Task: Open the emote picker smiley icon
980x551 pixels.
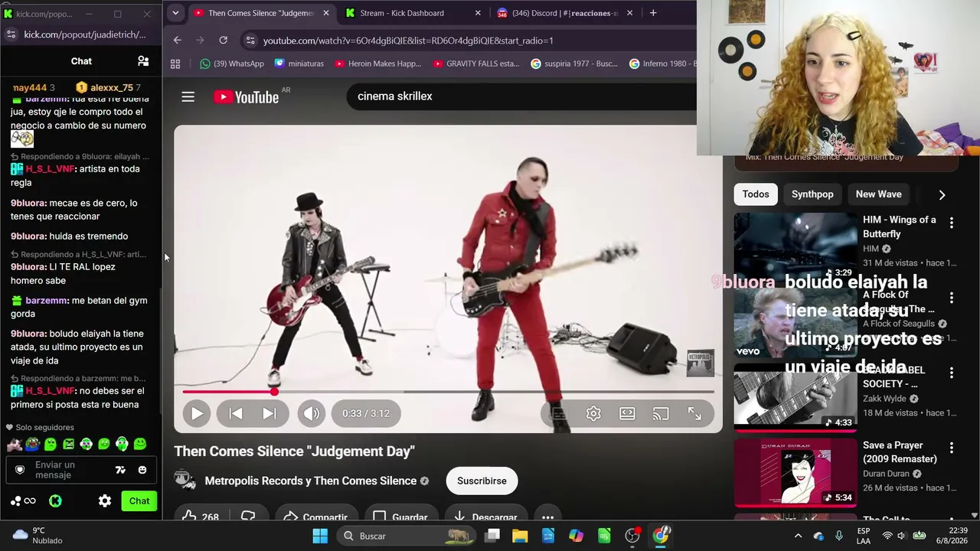Action: (142, 470)
